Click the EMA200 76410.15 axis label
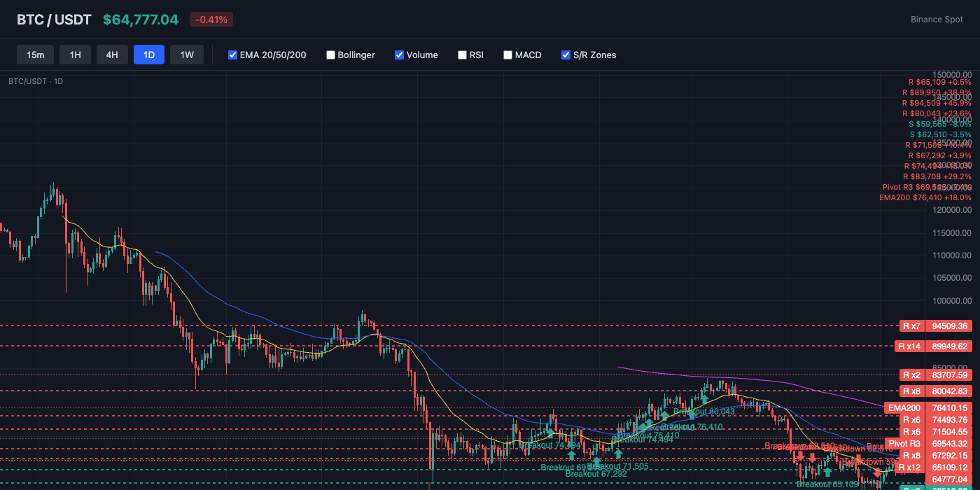 (928, 407)
